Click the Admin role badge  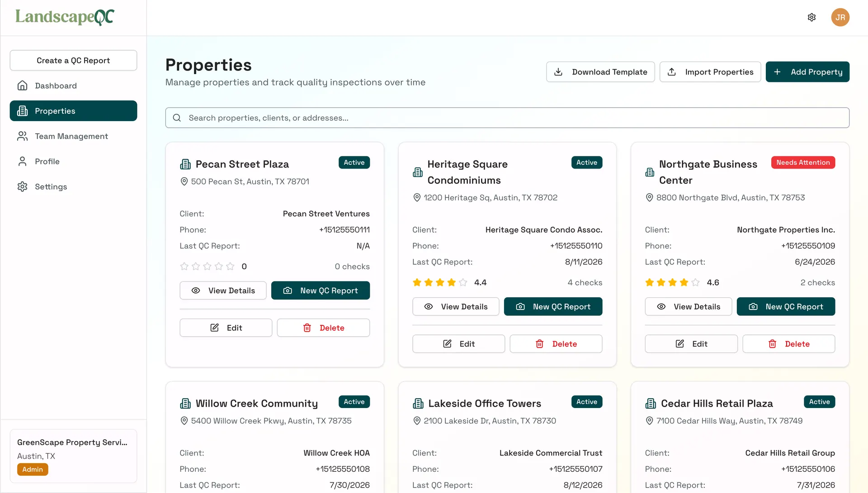(x=33, y=470)
